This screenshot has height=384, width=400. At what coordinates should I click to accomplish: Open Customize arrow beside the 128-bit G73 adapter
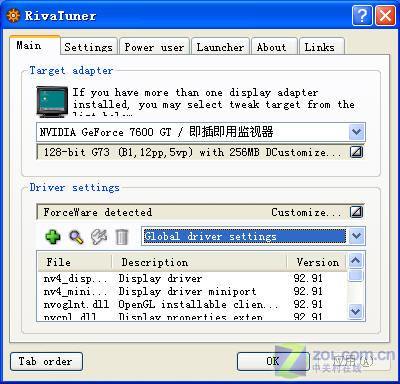click(x=356, y=152)
